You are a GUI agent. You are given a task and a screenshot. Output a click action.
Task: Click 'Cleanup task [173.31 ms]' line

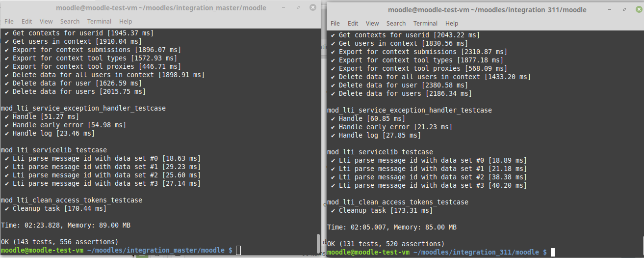click(381, 210)
